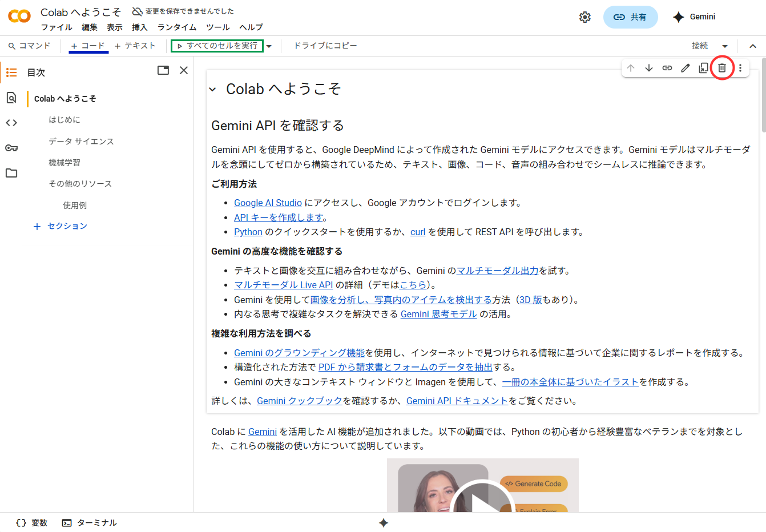Open more cell actions via three-dot icon
The height and width of the screenshot is (532, 766).
pos(740,67)
